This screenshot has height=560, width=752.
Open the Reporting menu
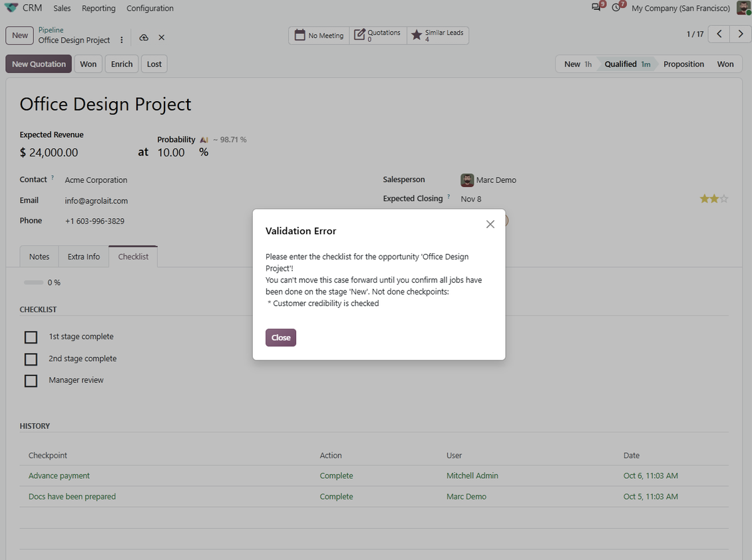point(98,8)
